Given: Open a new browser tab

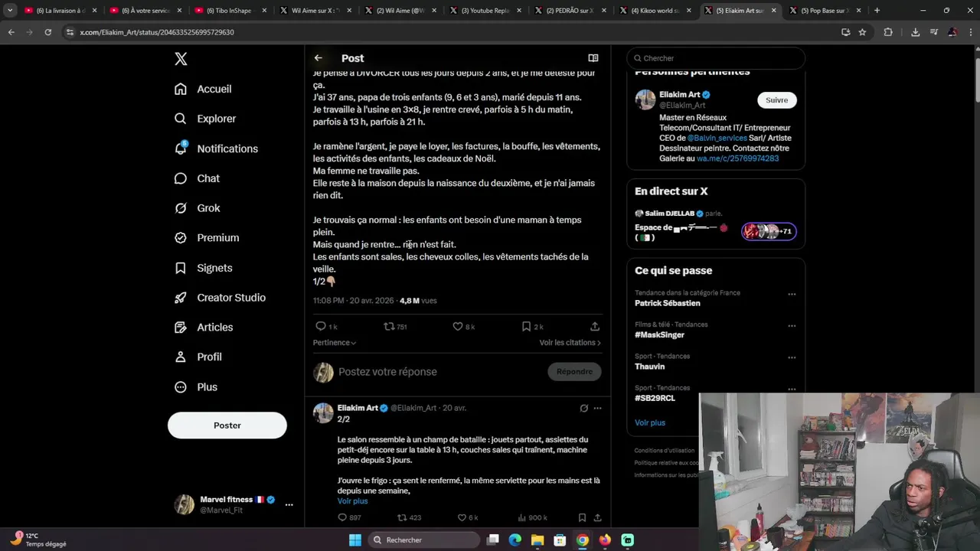Looking at the screenshot, I should [x=877, y=11].
